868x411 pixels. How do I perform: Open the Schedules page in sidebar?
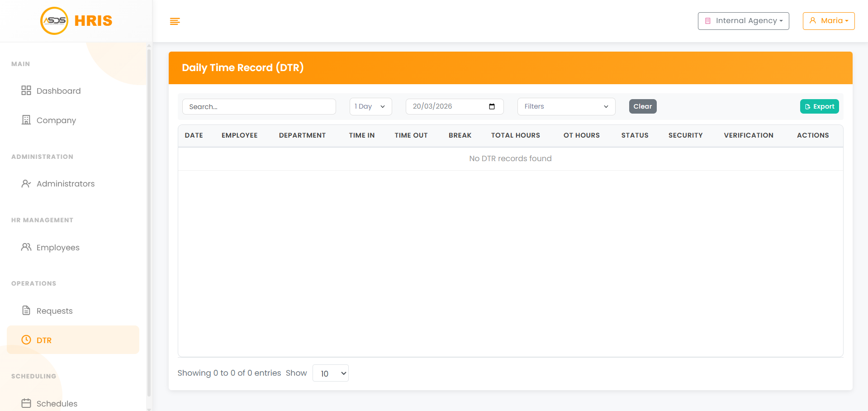(x=57, y=403)
